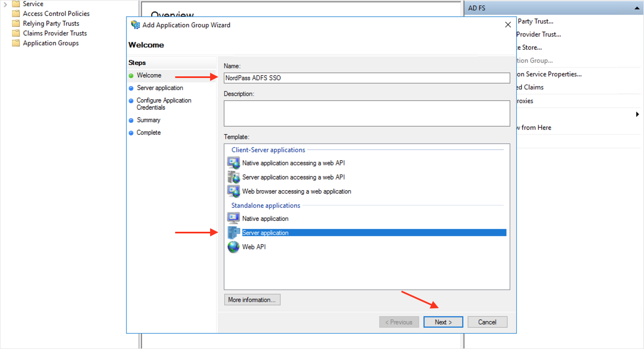Click the Web browser accessing a web application icon
Screen dimensions: 644x349
tap(234, 191)
